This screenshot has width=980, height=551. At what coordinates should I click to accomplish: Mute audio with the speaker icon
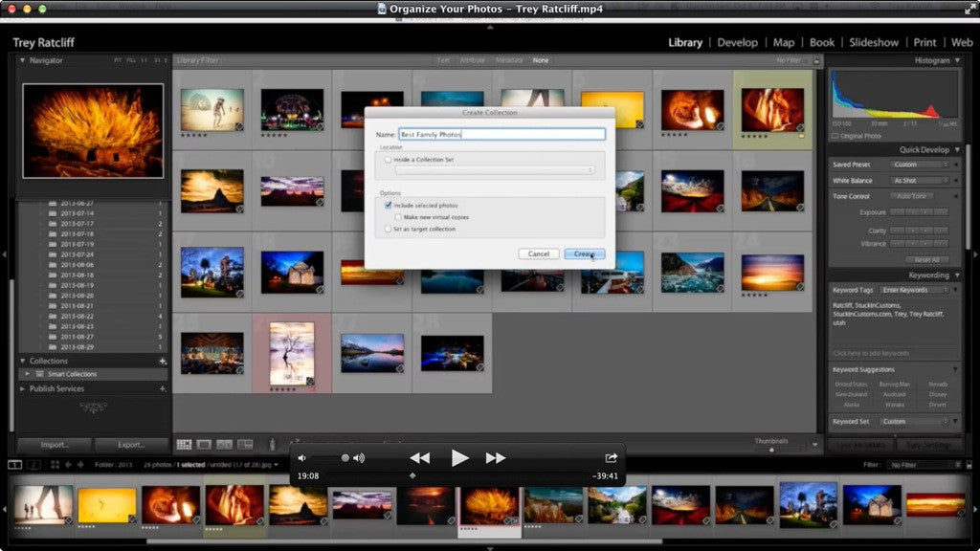[302, 457]
